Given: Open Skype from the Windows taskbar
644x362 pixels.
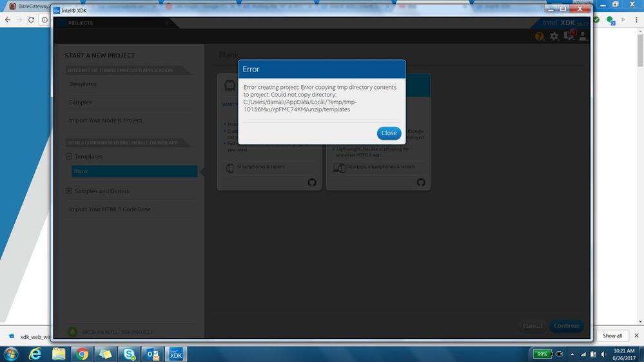Looking at the screenshot, I should pos(129,354).
